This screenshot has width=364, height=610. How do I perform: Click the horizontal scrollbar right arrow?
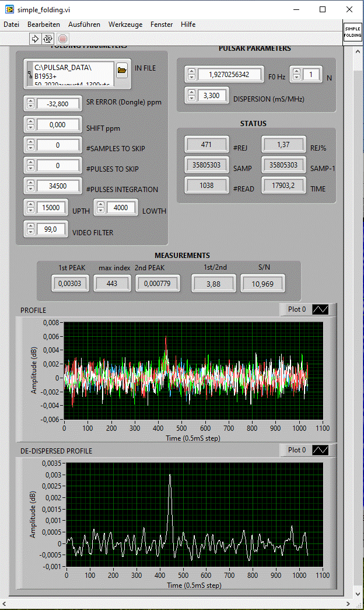click(x=349, y=604)
